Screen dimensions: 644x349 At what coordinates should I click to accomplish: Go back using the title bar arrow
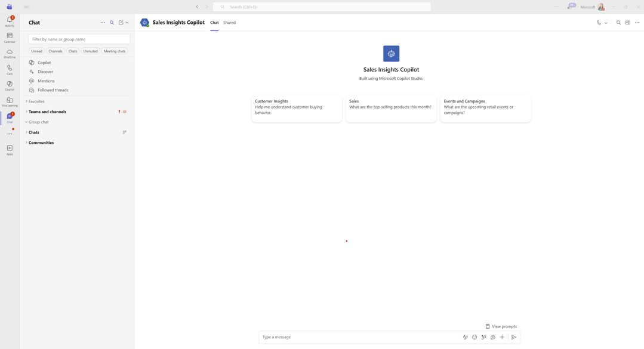click(197, 7)
